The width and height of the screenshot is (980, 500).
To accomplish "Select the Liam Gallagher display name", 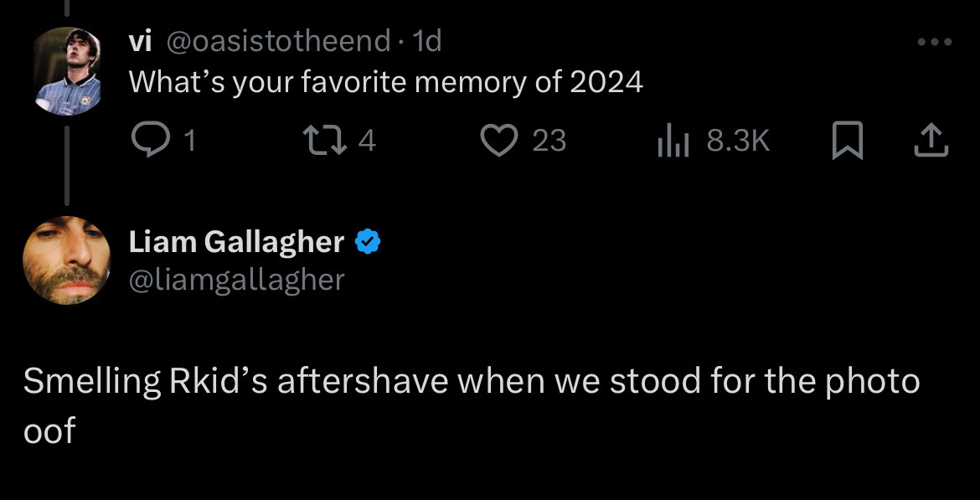I will (236, 242).
